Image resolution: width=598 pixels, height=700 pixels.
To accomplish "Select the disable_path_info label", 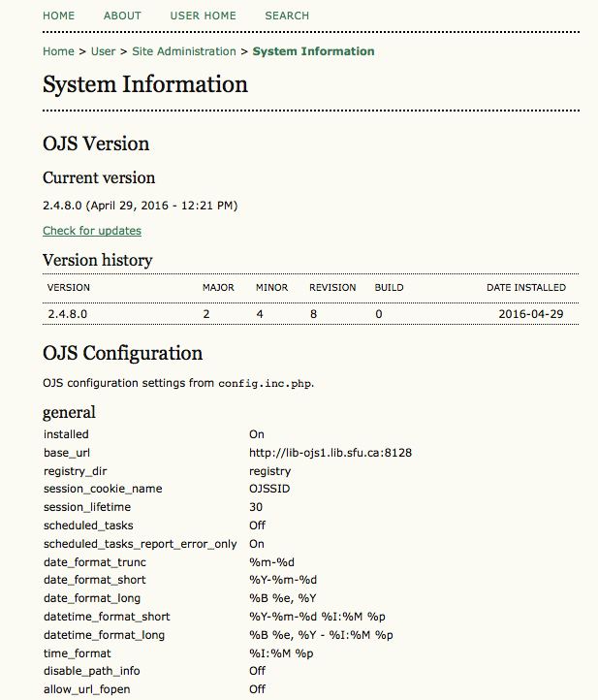I will [91, 671].
